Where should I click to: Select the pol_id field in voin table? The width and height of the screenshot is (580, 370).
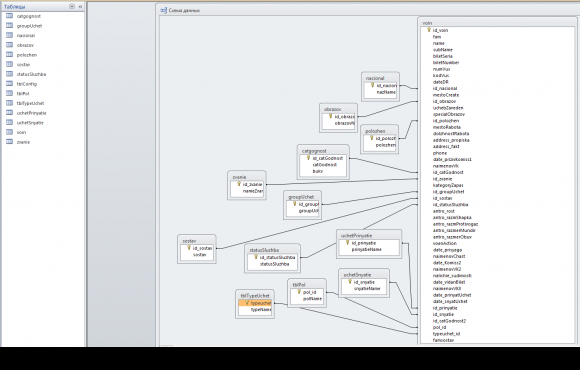(439, 327)
